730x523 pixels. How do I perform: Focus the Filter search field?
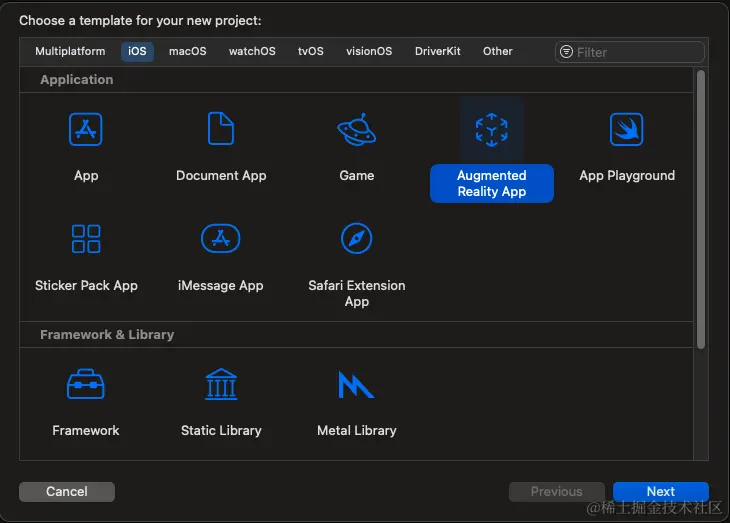click(629, 52)
